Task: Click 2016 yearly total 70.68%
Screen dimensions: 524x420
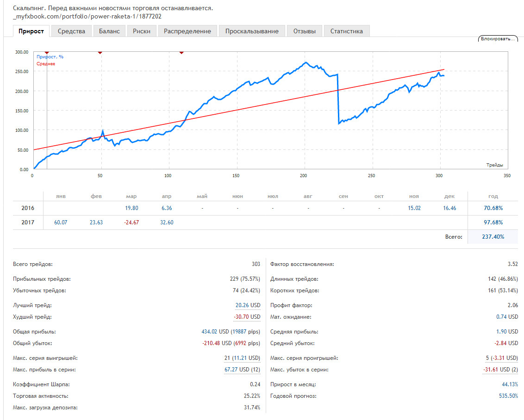Action: pos(493,208)
